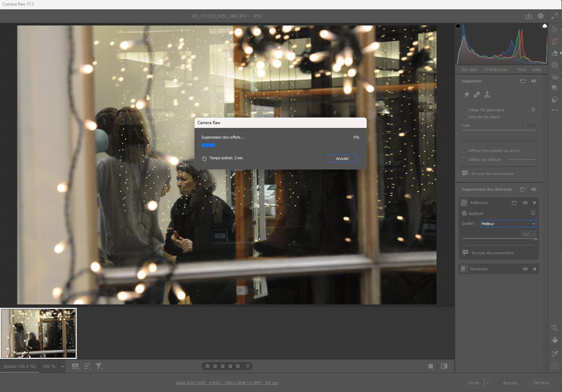Collapse the Réflexions section triangle
This screenshot has height=392, width=562.
535,203
